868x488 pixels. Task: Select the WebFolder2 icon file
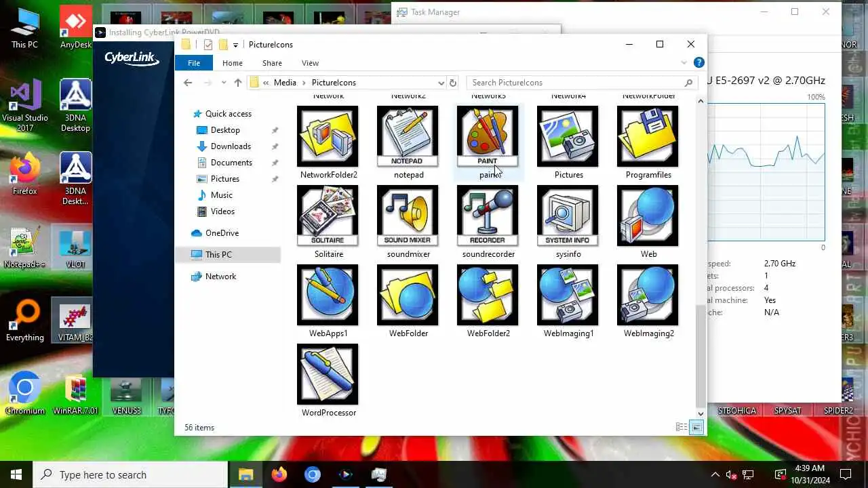488,301
